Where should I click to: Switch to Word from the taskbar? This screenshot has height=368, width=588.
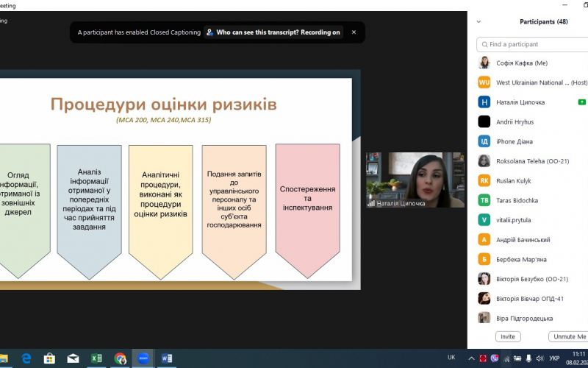pos(167,358)
